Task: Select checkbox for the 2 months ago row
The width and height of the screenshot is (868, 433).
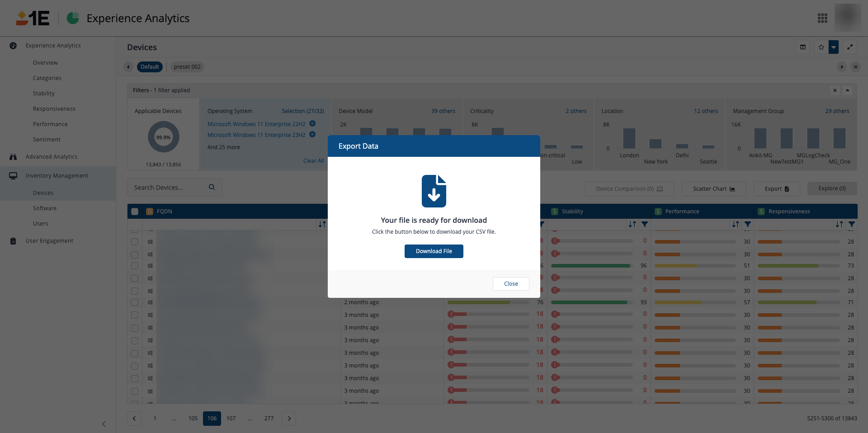Action: click(135, 302)
